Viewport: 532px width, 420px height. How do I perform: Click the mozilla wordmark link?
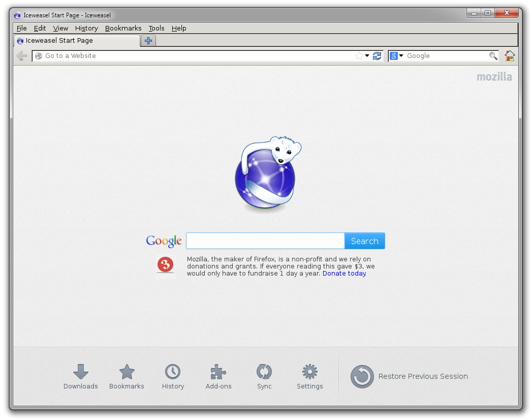(x=494, y=77)
